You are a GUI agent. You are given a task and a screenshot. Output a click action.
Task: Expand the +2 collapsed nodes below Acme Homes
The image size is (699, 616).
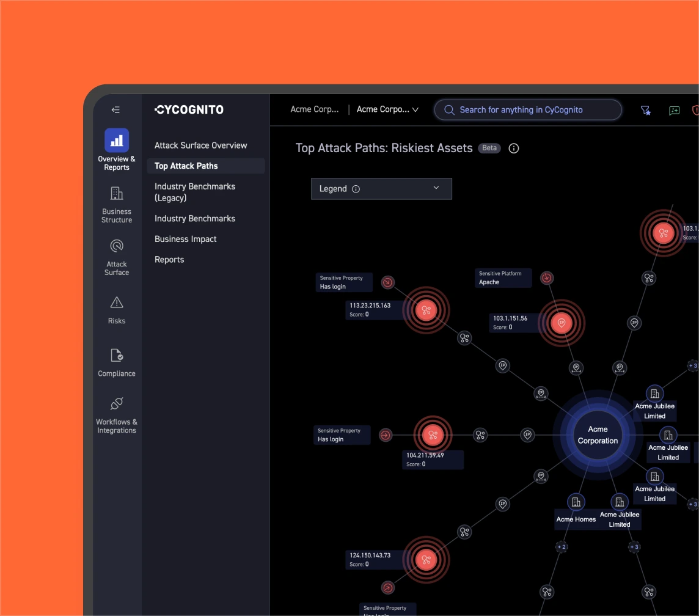561,547
